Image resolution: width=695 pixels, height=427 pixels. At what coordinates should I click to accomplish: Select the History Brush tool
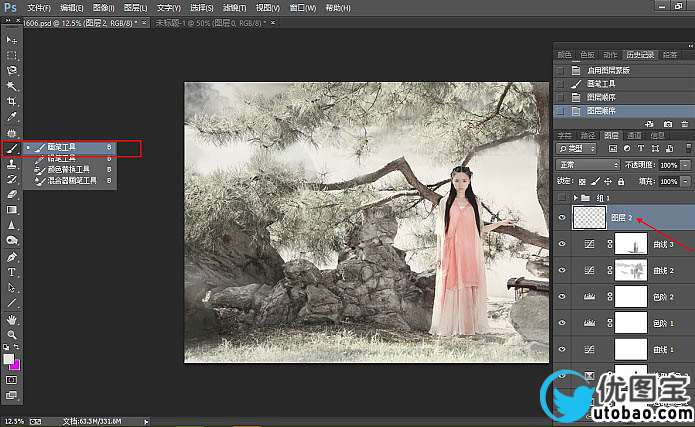click(12, 179)
